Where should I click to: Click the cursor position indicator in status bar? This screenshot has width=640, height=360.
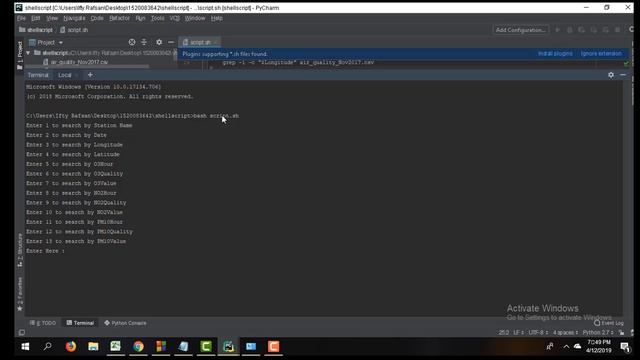point(504,333)
